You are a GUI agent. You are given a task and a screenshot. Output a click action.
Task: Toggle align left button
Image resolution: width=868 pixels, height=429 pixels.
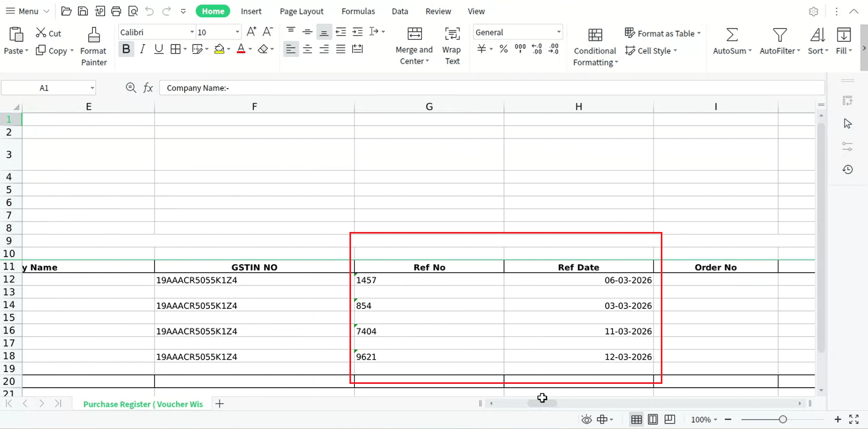tap(291, 49)
